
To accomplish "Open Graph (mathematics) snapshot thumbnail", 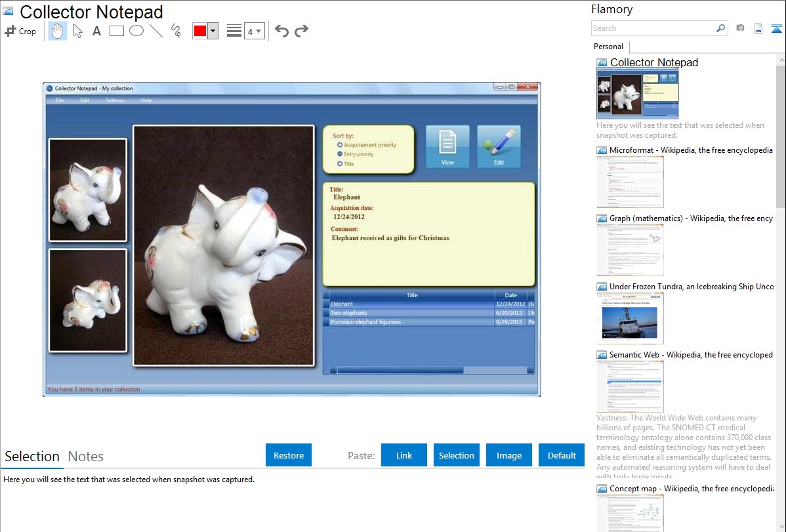I will [630, 250].
